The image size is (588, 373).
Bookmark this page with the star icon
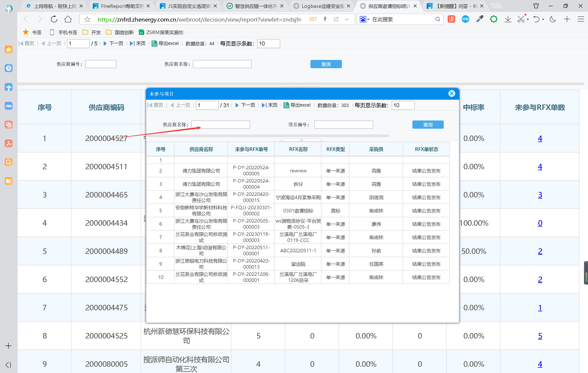coord(87,19)
